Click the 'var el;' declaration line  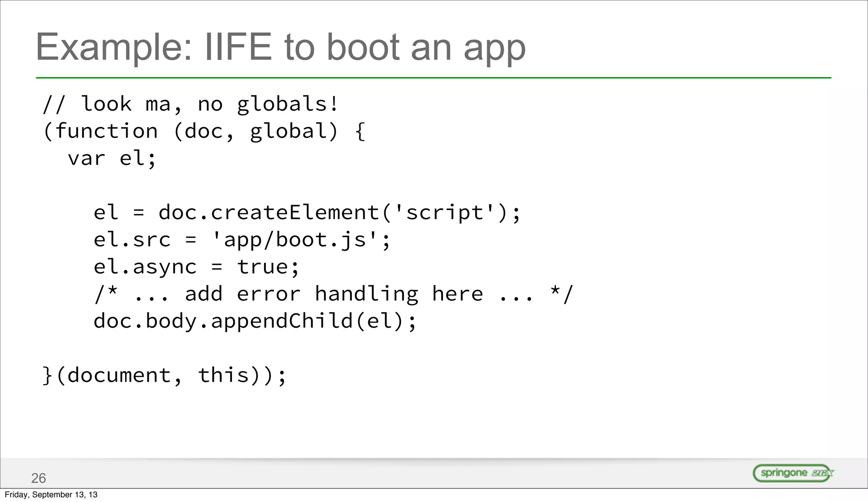pos(112,159)
